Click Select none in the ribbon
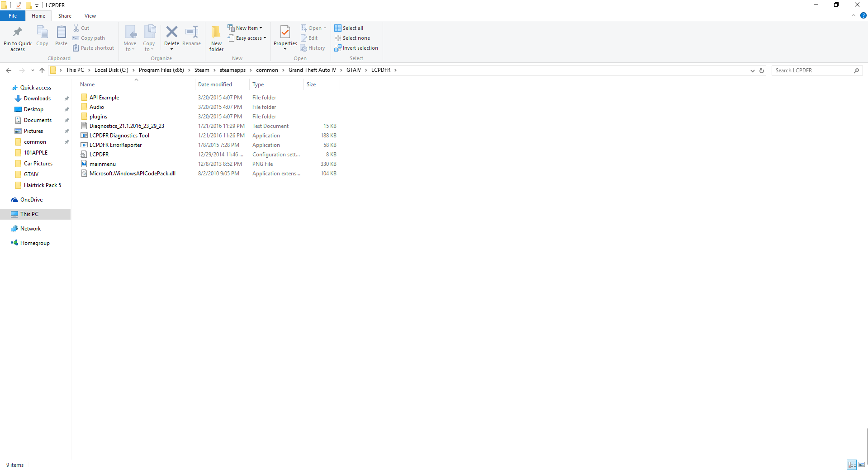Screen dimensions: 868x470 352,38
